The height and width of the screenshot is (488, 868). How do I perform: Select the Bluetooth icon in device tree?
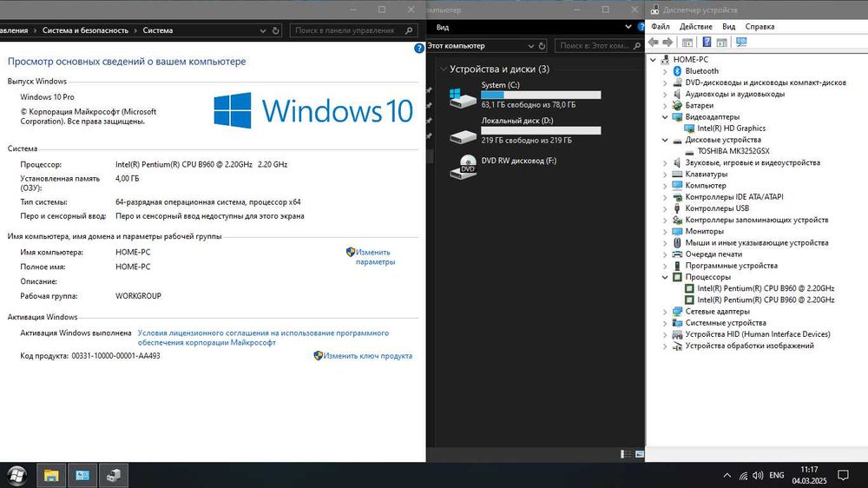tap(677, 71)
